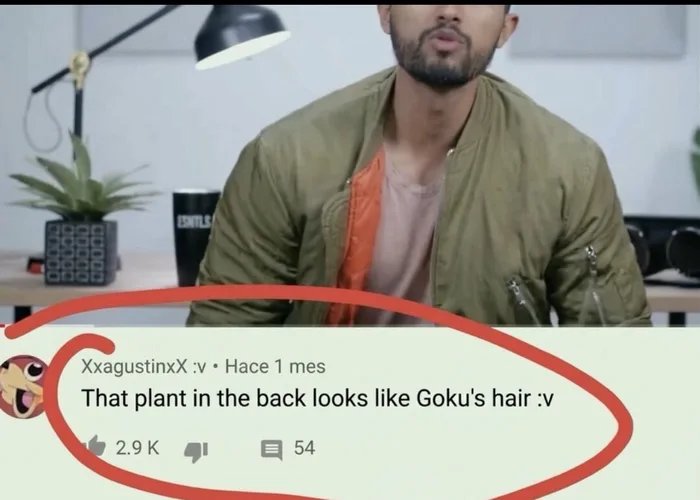Tap the black tumbler cup on the desk

(194, 239)
